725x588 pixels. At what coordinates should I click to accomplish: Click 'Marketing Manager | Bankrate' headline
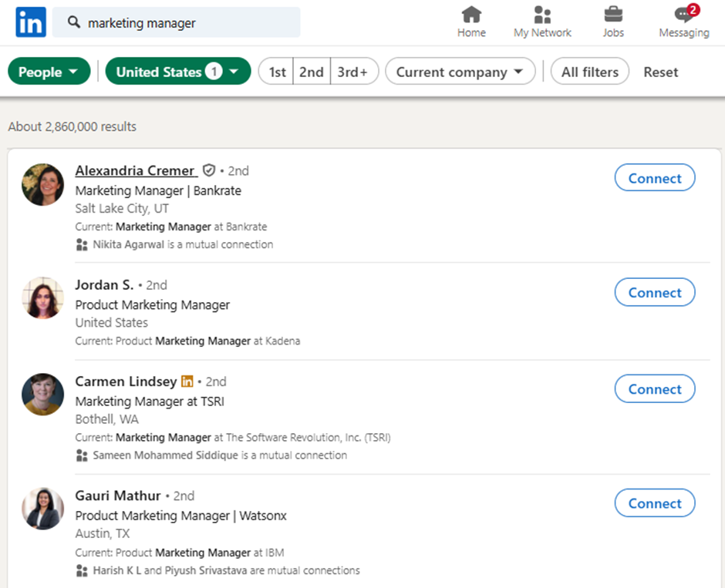click(158, 191)
